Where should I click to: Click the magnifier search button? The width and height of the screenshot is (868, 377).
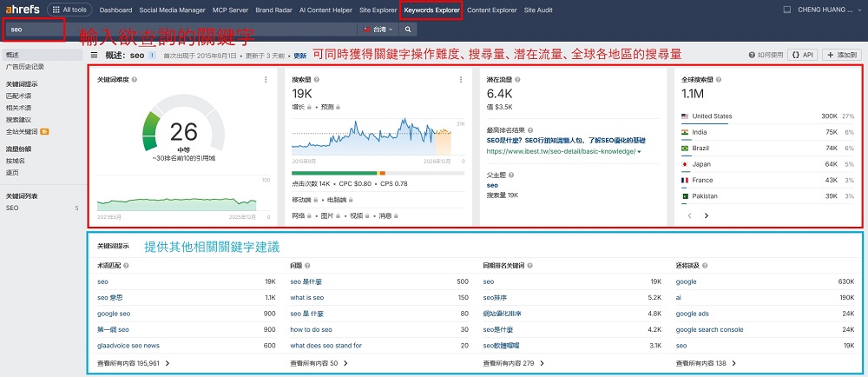(x=407, y=30)
